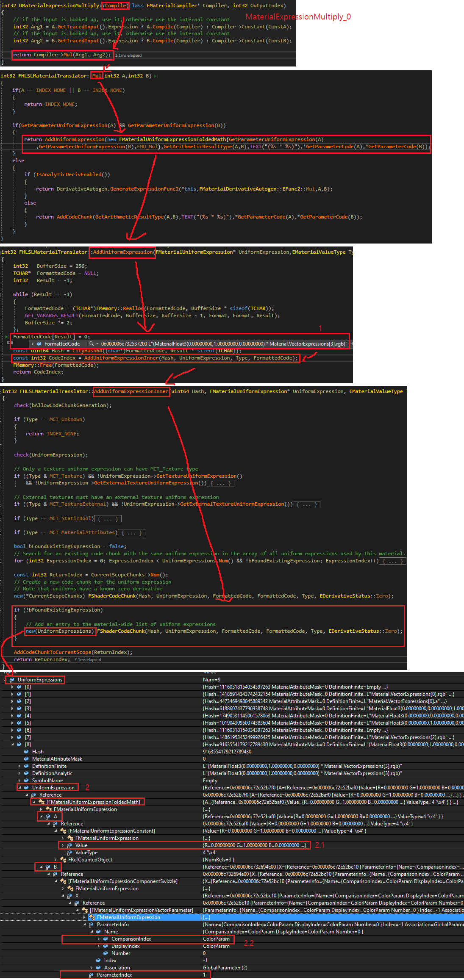Select the UniformExpressions root row
This screenshot has width=464, height=980.
pos(232,680)
